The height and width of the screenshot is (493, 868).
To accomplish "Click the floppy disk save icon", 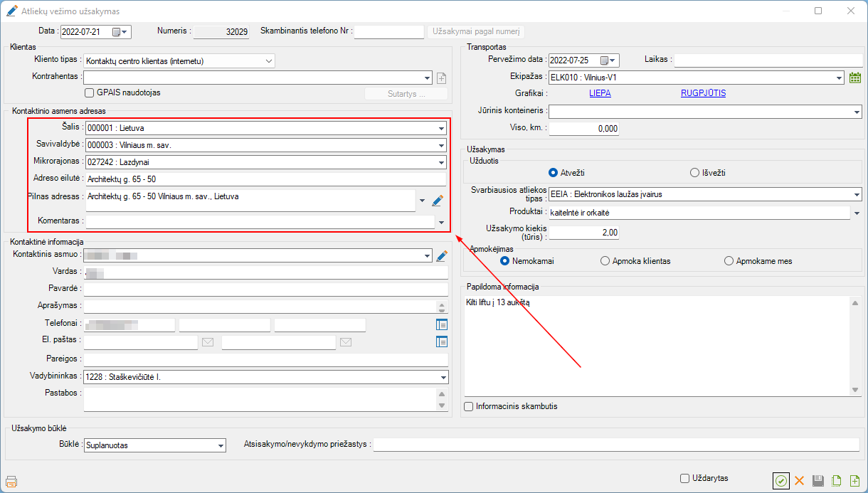I will (818, 481).
